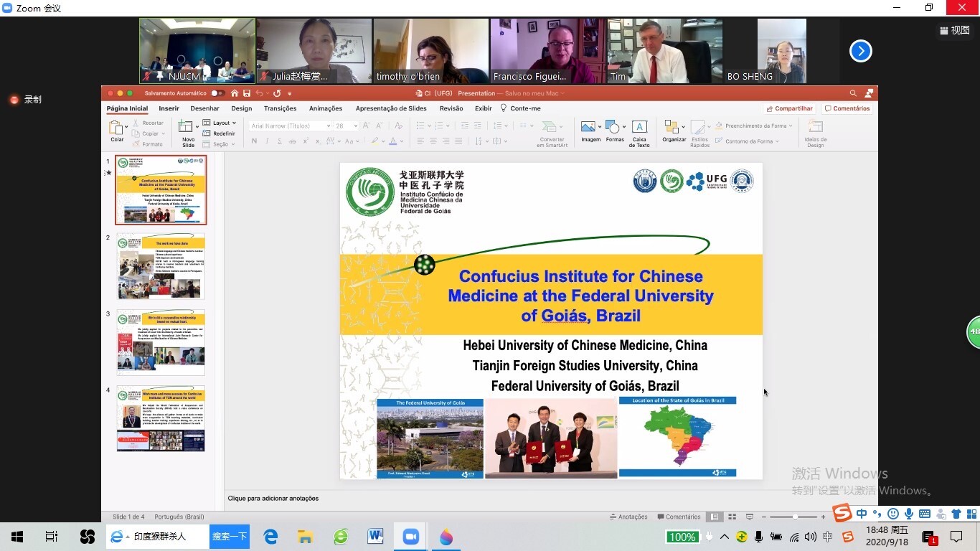Screen dimensions: 980x551
Task: Open the Contorno da Forma dropdown
Action: 748,141
